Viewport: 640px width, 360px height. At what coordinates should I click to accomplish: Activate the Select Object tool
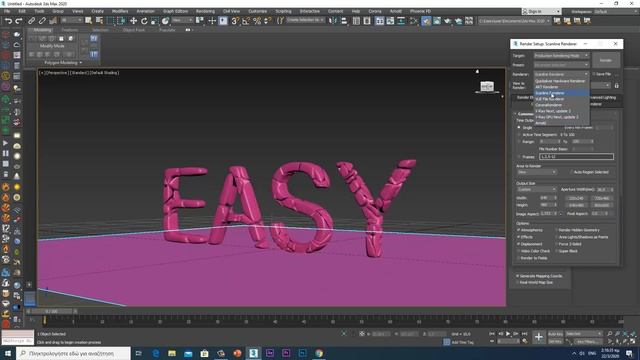[x=89, y=20]
